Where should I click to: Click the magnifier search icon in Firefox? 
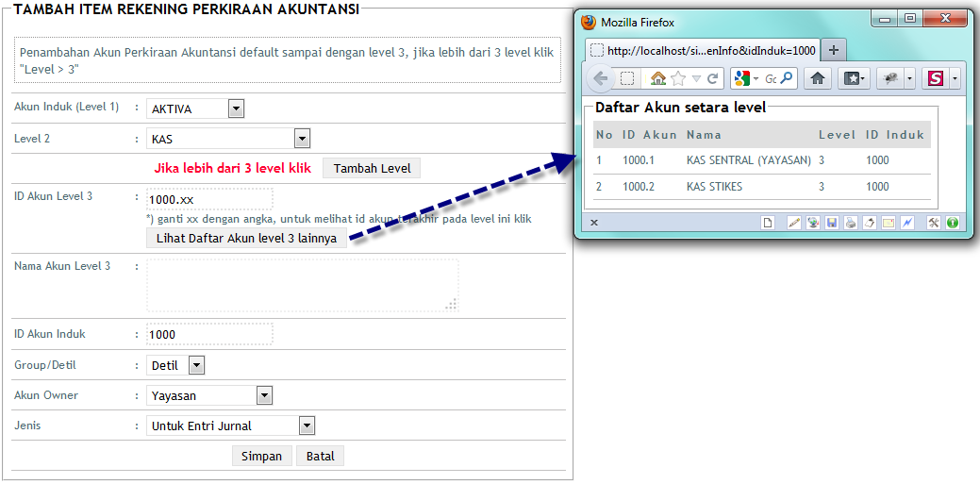click(787, 78)
